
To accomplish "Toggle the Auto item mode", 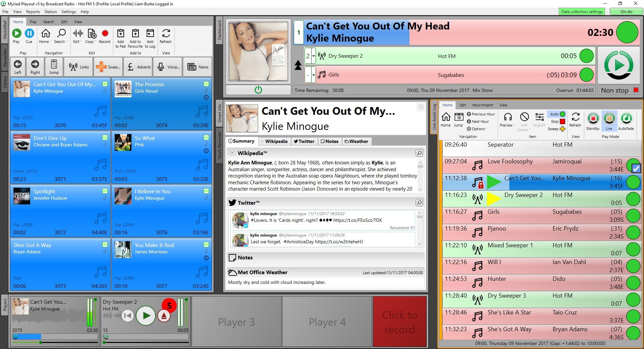I will pyautogui.click(x=556, y=114).
